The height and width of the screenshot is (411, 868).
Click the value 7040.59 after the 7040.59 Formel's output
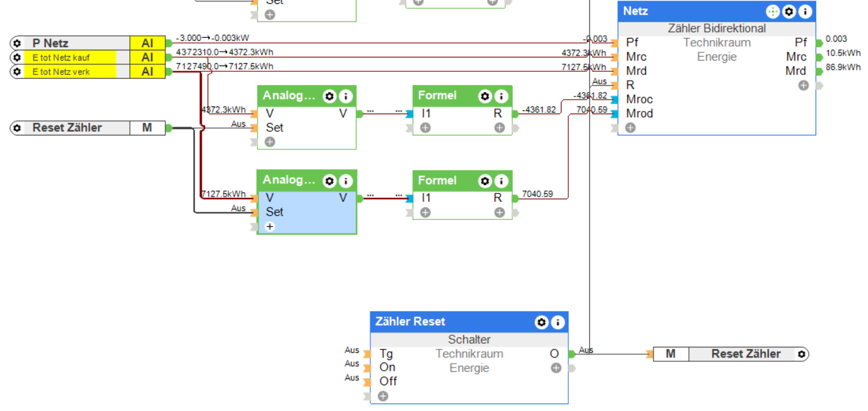coord(537,194)
